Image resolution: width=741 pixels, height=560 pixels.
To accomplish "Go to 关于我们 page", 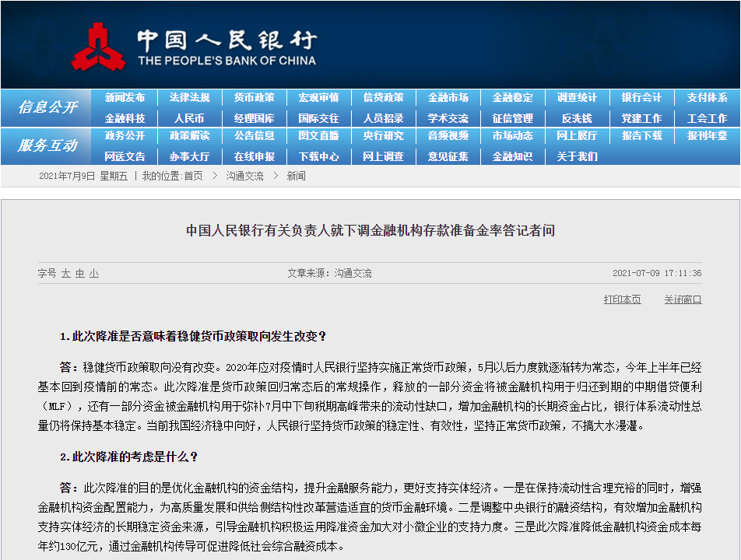I will click(x=577, y=157).
